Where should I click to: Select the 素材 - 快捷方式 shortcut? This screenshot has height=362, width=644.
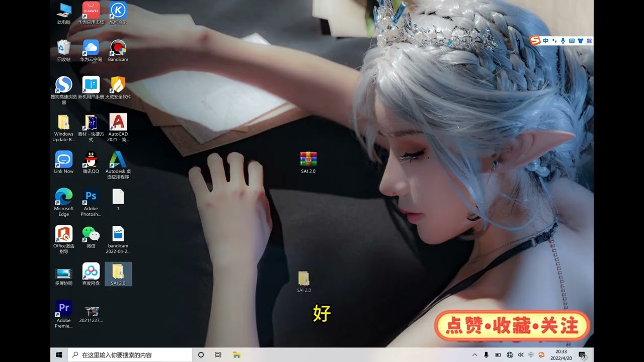point(91,128)
